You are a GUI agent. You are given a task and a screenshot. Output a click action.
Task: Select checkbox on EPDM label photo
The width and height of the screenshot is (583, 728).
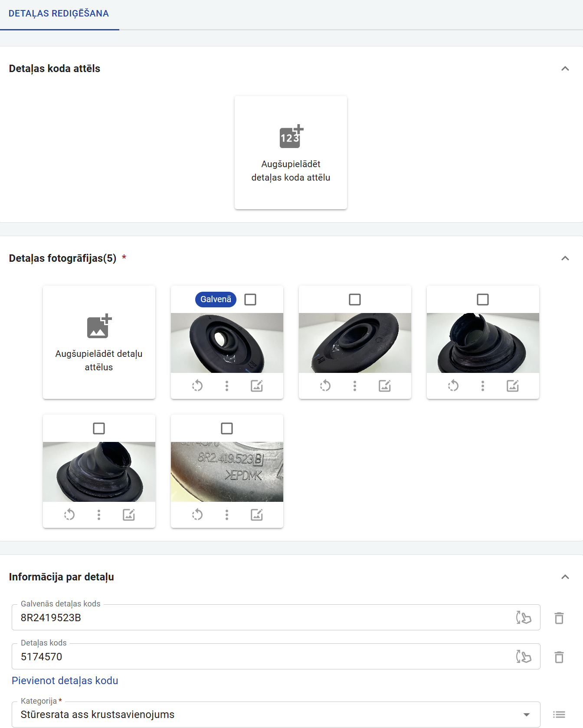[227, 428]
